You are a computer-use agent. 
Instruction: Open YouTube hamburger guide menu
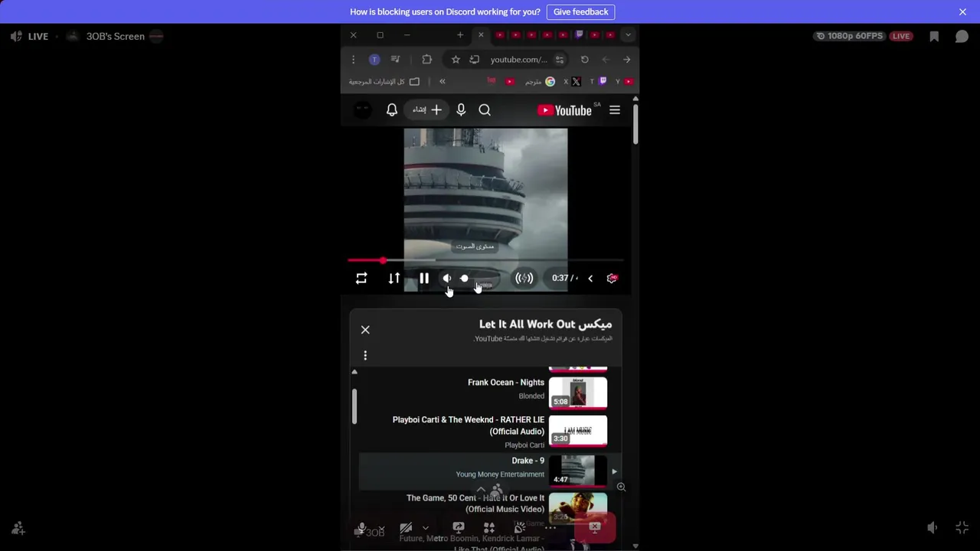click(x=615, y=110)
